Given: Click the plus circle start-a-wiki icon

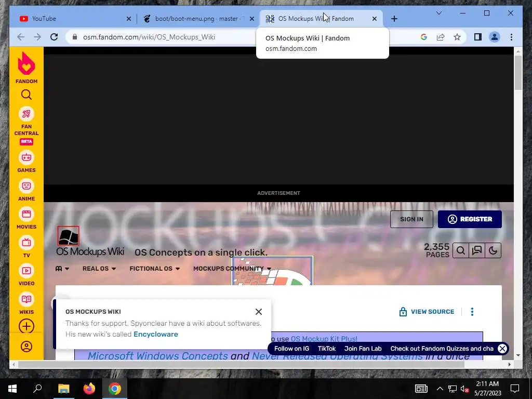Looking at the screenshot, I should pos(26,326).
